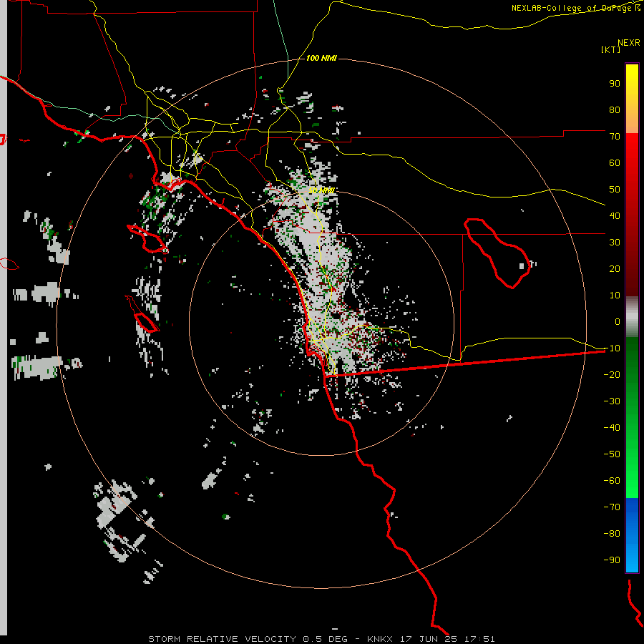The height and width of the screenshot is (644, 644).
Task: Click the 40 value on the velocity scale
Action: click(x=615, y=216)
